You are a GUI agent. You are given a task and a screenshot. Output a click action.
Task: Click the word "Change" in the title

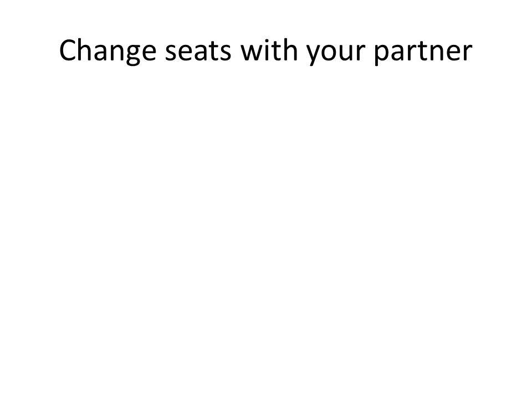tap(108, 51)
